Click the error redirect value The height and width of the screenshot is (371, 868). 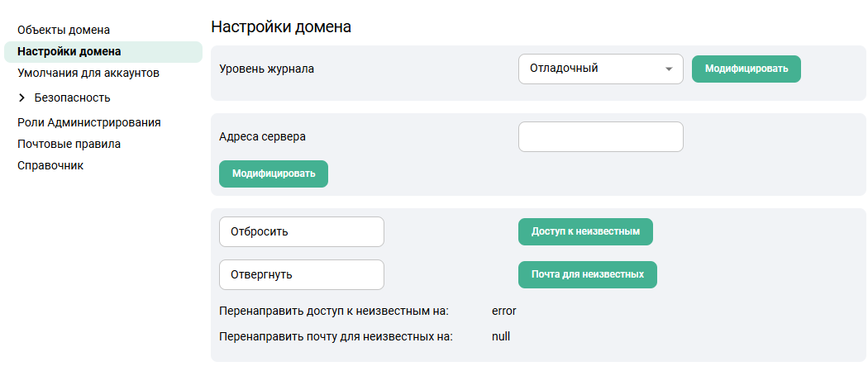[503, 312]
